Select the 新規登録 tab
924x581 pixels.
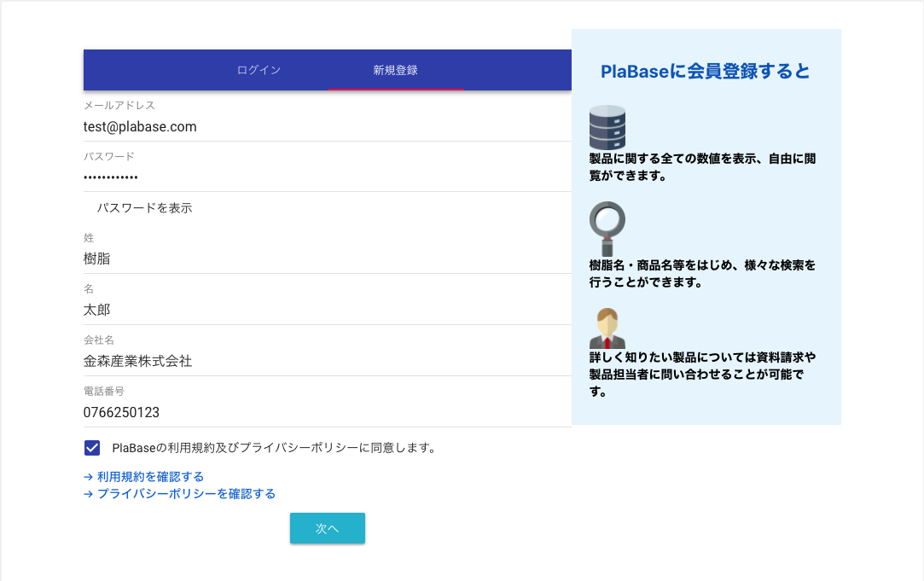click(x=395, y=70)
